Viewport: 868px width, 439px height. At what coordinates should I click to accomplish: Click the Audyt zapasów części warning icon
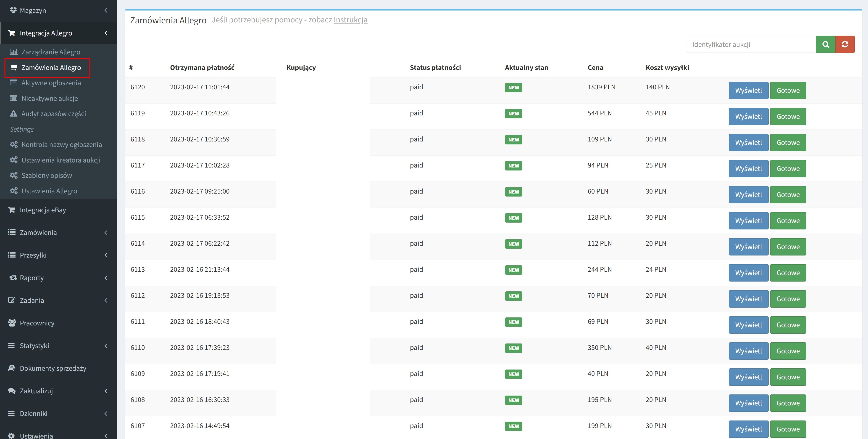tap(13, 114)
